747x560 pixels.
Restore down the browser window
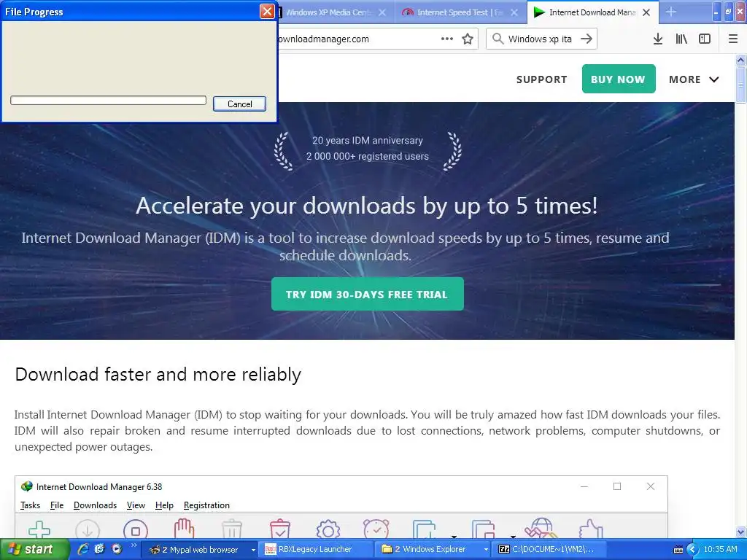pos(729,12)
